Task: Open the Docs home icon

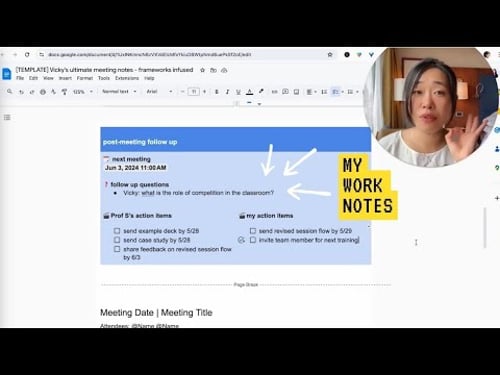Action: tap(7, 73)
